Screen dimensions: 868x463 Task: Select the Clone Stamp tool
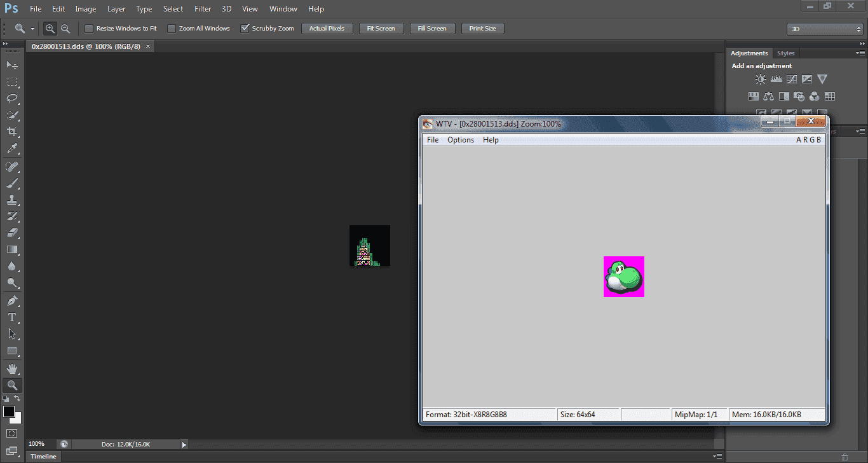pyautogui.click(x=12, y=200)
